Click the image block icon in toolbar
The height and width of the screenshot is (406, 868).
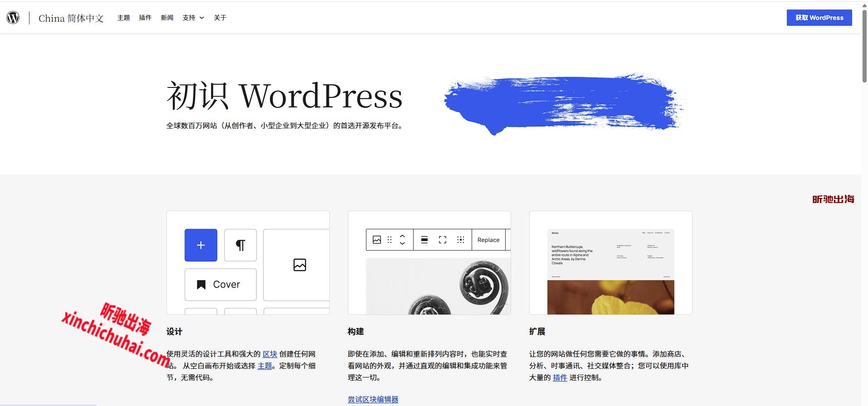tap(377, 240)
